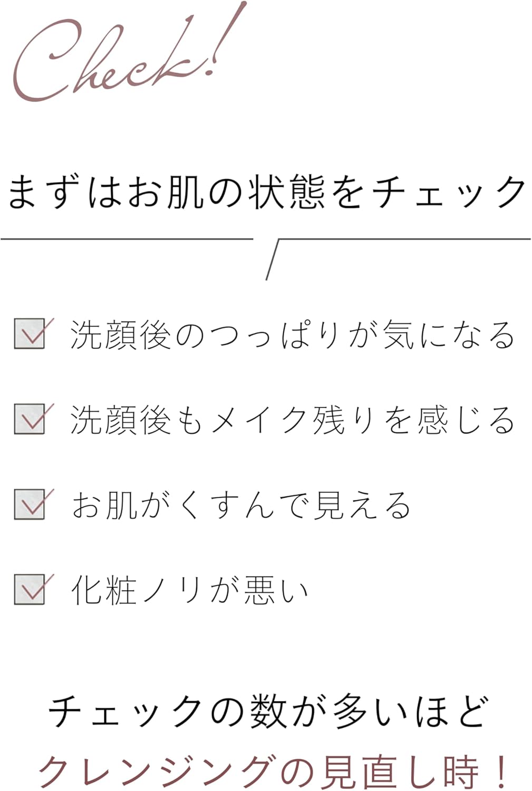Tick the 洗顔後のつっぱりが気になる checkbox
This screenshot has width=532, height=791.
tap(30, 334)
